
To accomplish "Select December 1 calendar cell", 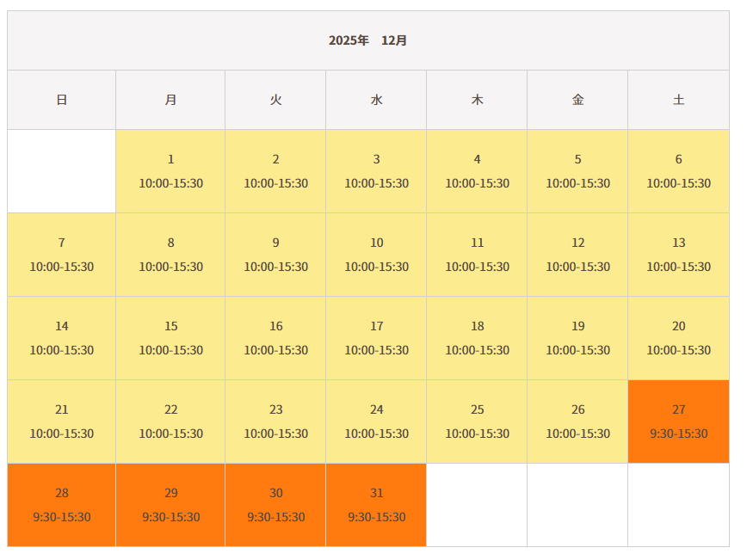I will [x=170, y=171].
